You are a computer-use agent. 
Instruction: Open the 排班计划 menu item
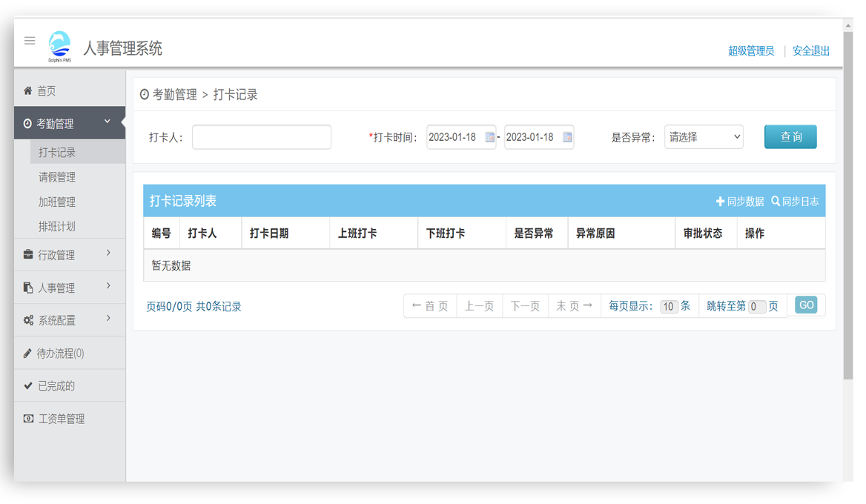click(59, 226)
